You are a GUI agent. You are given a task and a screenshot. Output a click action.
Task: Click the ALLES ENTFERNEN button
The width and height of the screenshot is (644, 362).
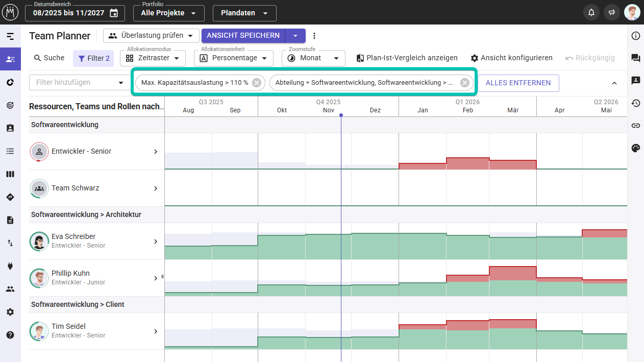[518, 83]
